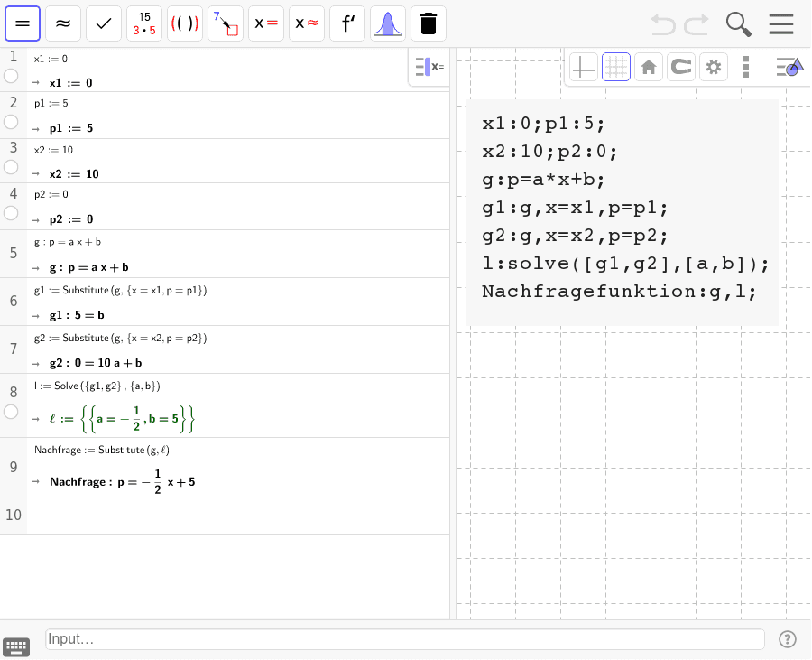Open the virtual keyboard

[x=16, y=647]
